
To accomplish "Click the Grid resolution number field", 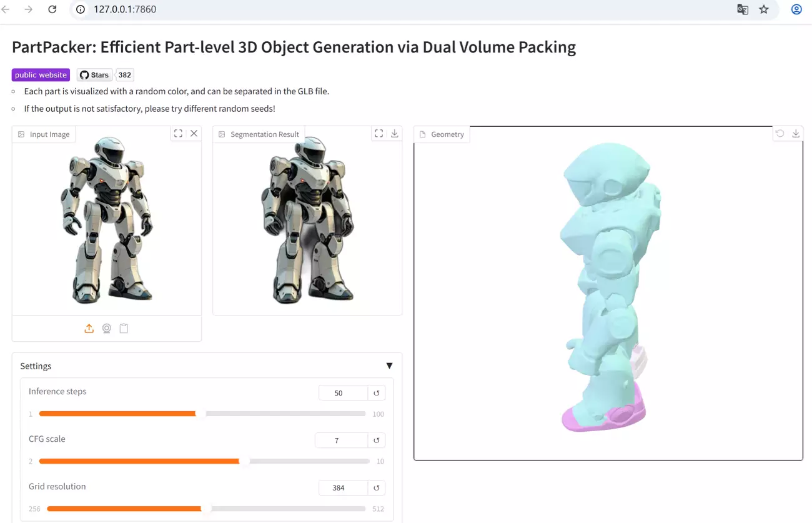I will pos(343,488).
